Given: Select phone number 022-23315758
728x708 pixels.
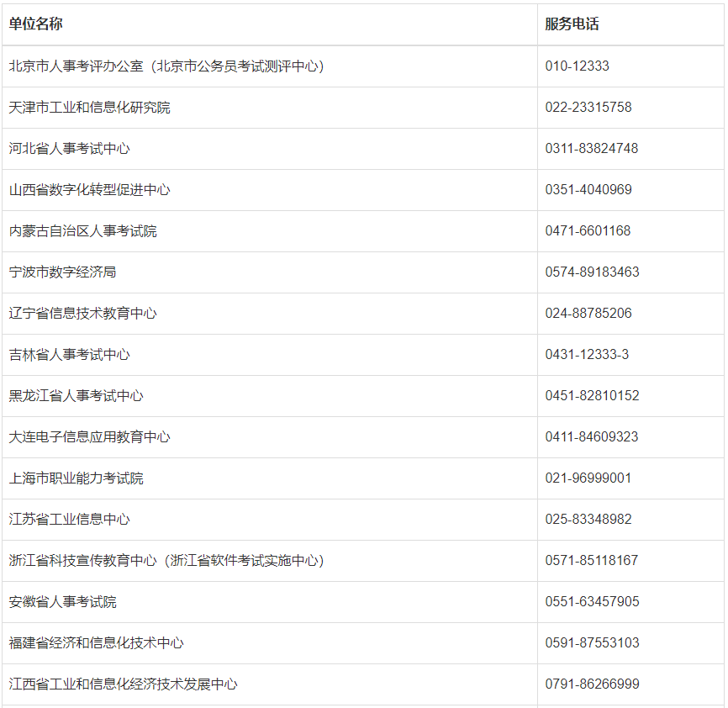Looking at the screenshot, I should tap(588, 108).
